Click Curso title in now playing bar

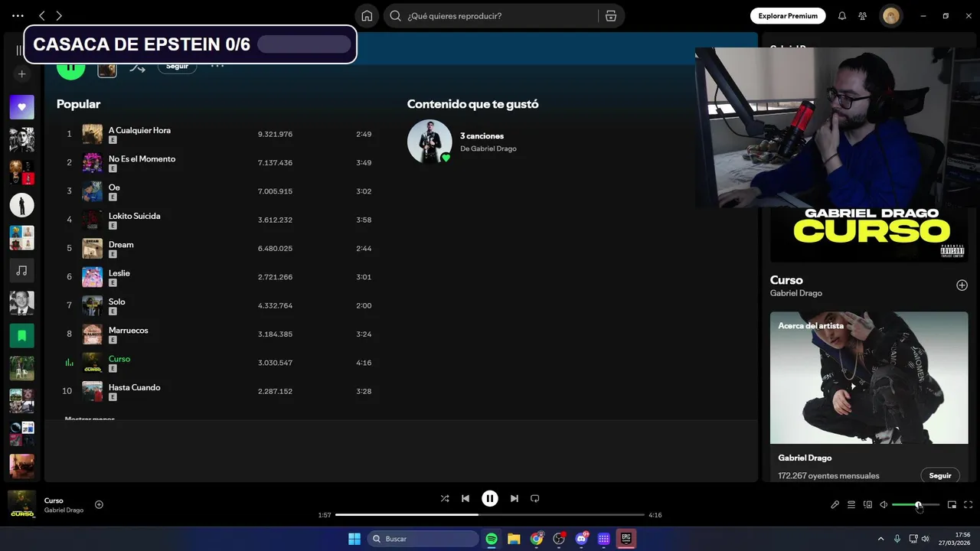point(54,500)
